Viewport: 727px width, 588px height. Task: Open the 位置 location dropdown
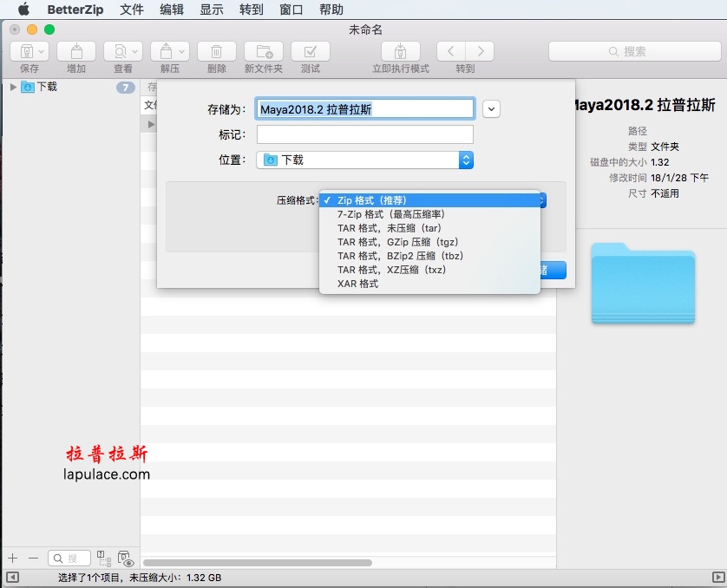point(365,160)
